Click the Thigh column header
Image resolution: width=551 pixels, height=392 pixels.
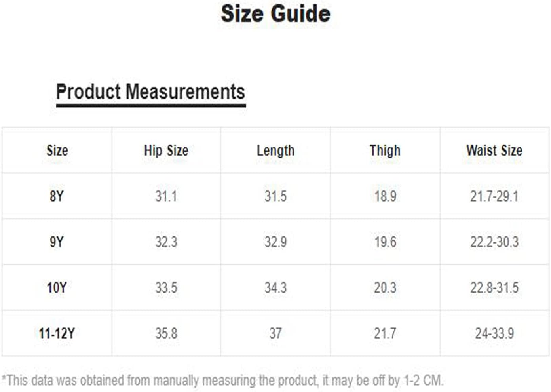(385, 150)
